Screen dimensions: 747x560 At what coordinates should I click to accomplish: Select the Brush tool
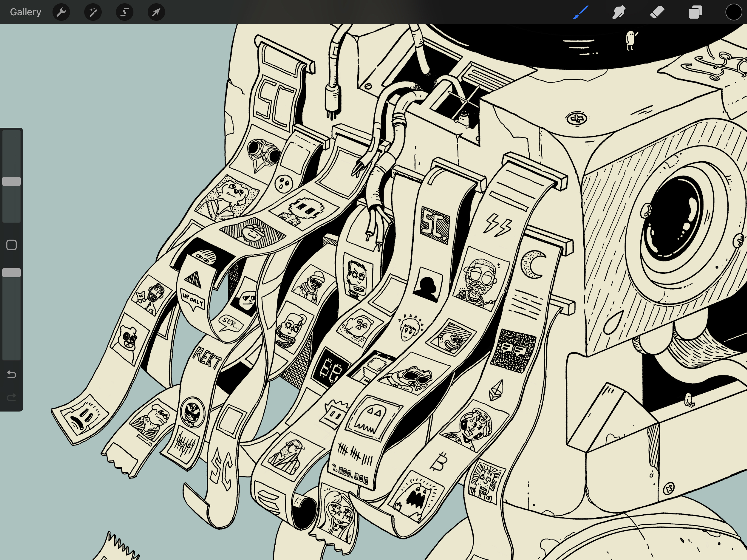click(x=580, y=12)
